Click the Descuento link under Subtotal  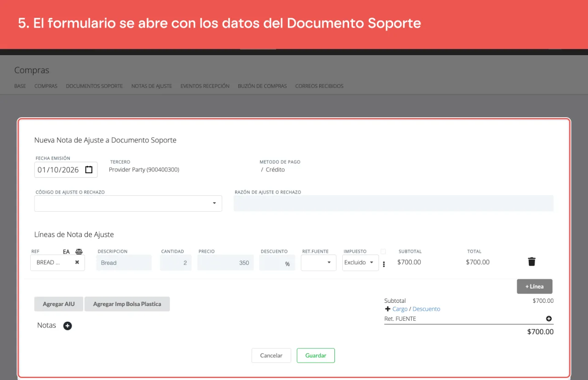click(426, 309)
